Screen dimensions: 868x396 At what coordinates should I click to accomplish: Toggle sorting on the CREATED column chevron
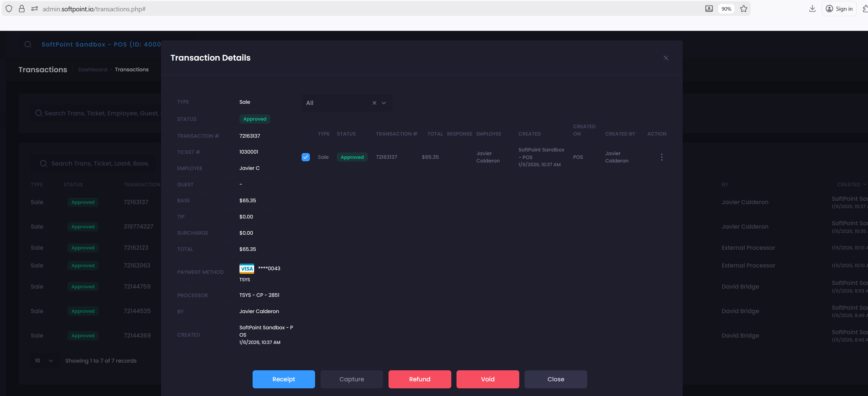pos(864,184)
